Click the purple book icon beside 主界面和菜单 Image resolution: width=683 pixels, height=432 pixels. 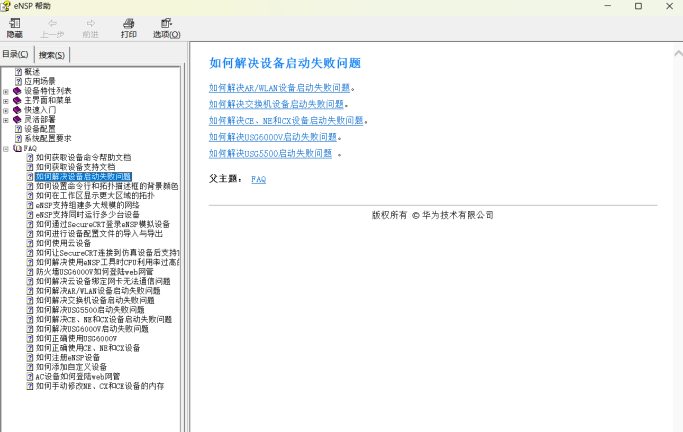tap(17, 101)
